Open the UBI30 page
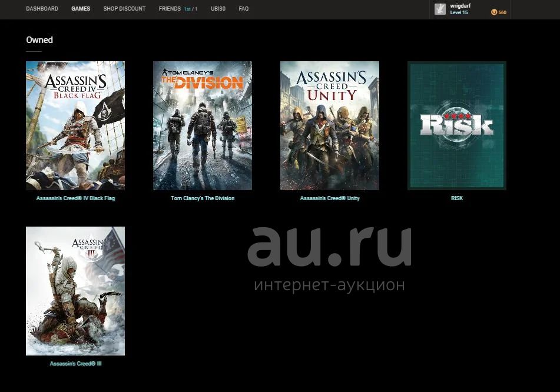The image size is (560, 392). click(218, 9)
